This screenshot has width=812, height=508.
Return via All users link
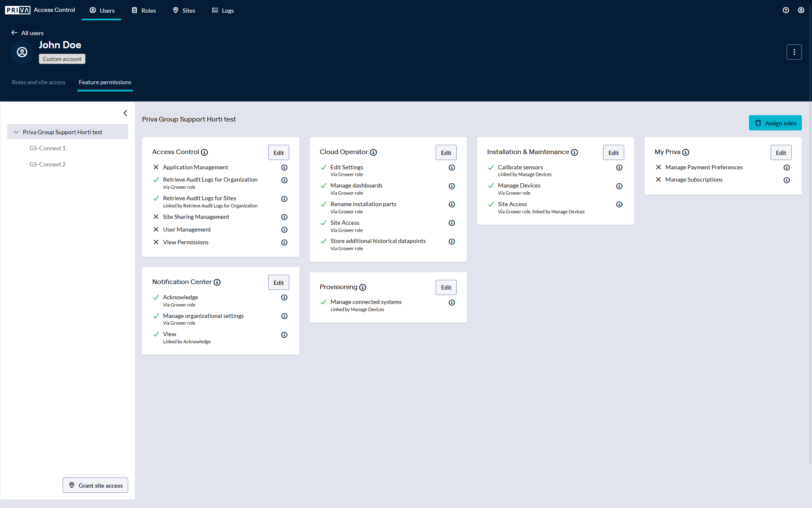pyautogui.click(x=33, y=33)
